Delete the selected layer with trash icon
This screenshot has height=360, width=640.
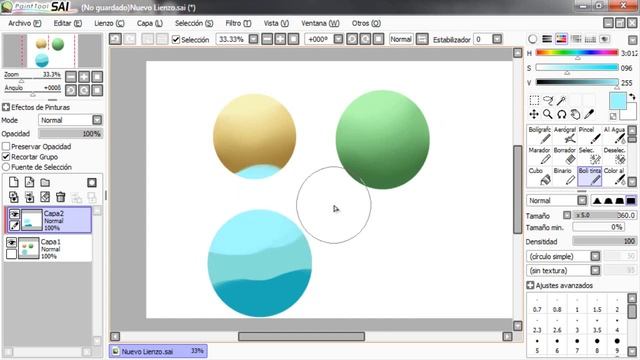click(60, 197)
